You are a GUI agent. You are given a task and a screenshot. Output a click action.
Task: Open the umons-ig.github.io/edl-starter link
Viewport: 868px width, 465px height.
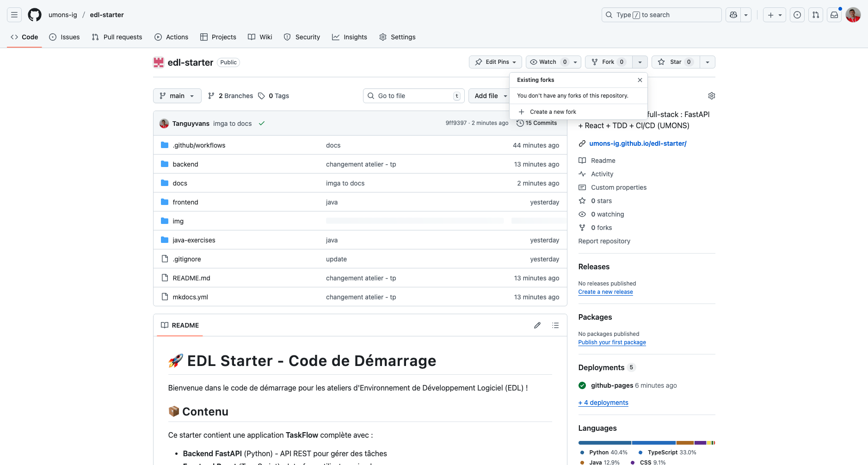[x=638, y=143]
